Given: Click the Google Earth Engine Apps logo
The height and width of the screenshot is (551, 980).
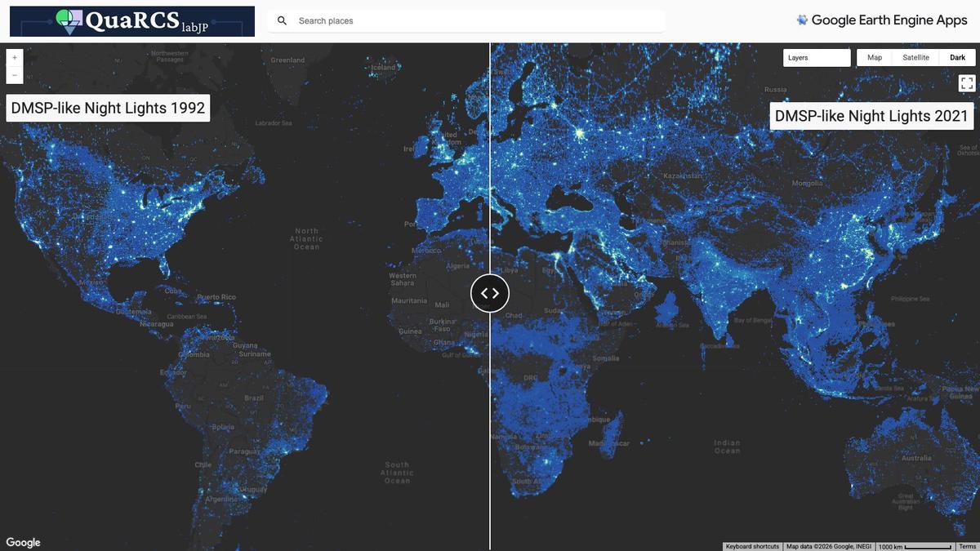Looking at the screenshot, I should (882, 20).
